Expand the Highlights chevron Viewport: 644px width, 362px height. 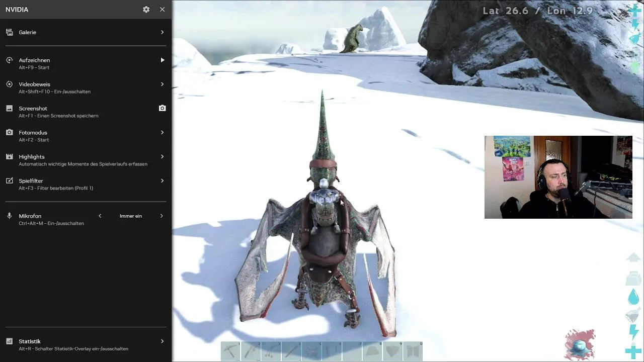pos(162,157)
